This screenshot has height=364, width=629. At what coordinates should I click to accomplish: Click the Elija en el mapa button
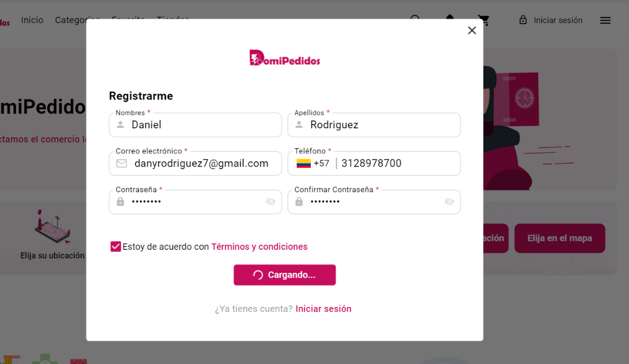tap(560, 238)
